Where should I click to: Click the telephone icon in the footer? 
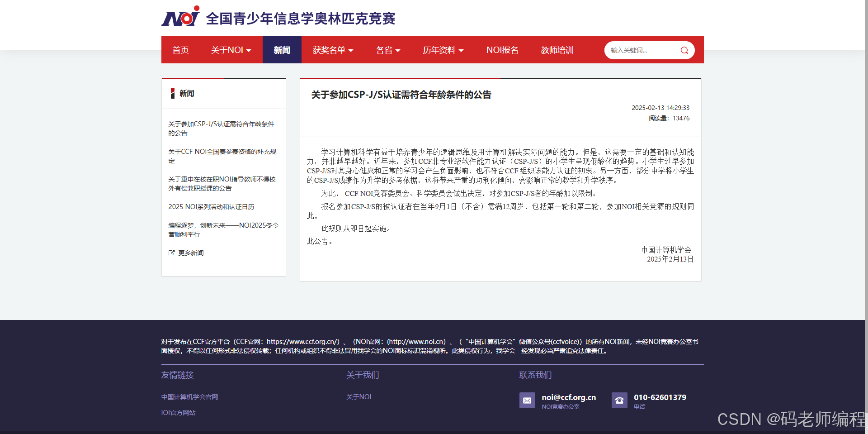point(619,401)
